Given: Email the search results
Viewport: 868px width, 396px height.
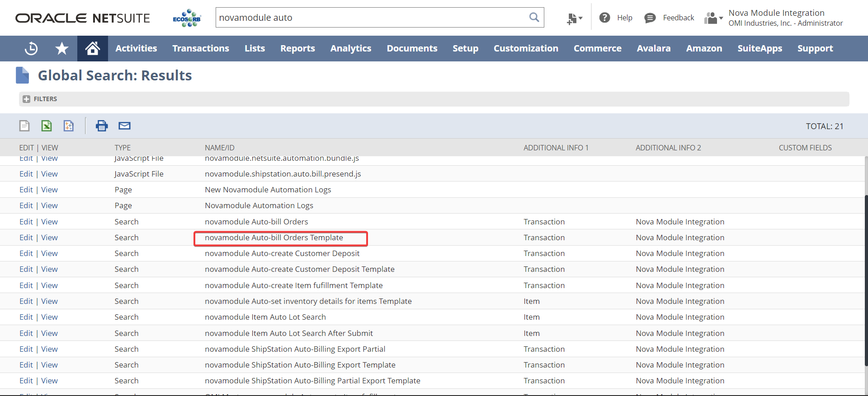Looking at the screenshot, I should click(x=124, y=126).
